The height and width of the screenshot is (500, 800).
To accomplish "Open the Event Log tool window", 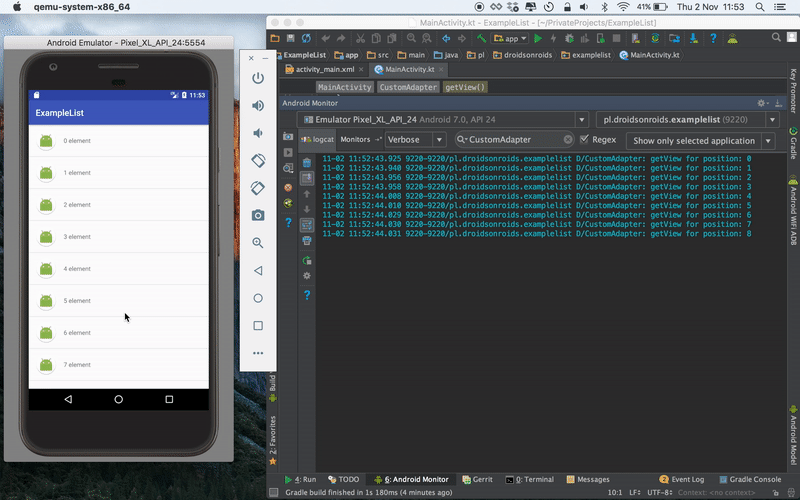I will click(x=681, y=480).
